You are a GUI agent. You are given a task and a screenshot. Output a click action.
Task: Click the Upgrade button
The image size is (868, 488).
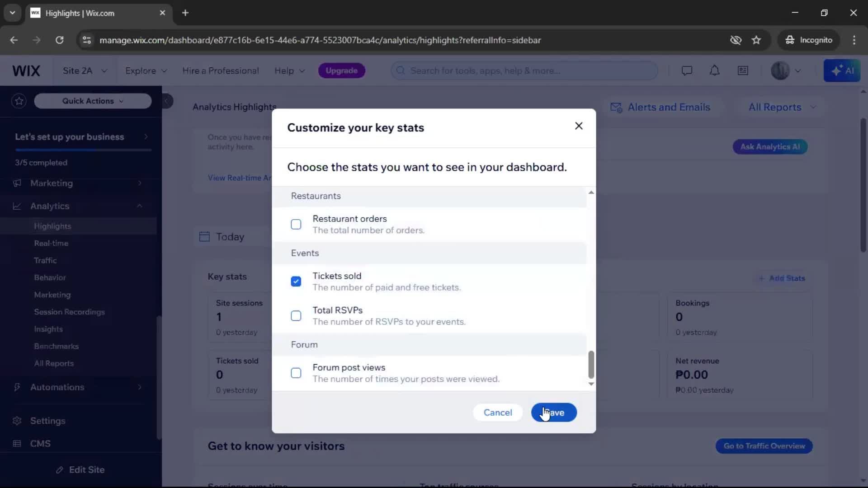coord(342,70)
